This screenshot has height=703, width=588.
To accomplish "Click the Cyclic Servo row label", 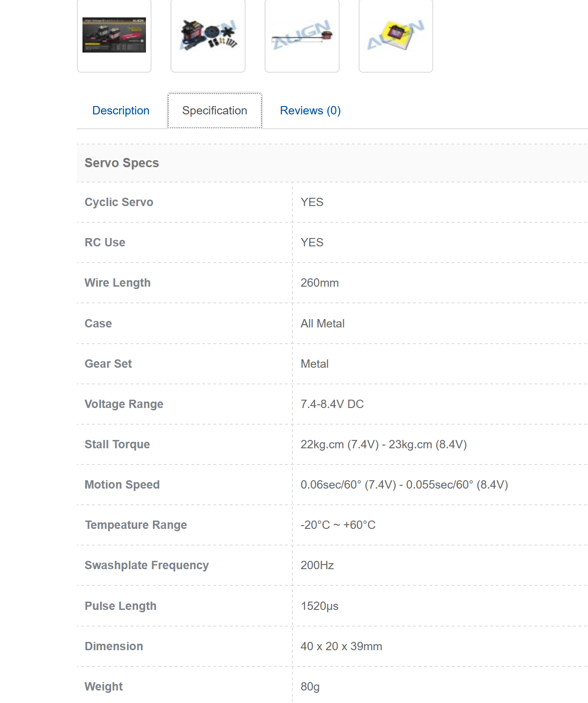I will (x=119, y=202).
